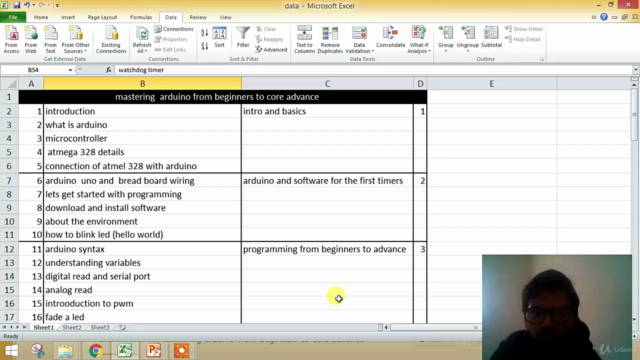Switch to Sheet2 tab
This screenshot has width=640, height=360.
point(72,327)
